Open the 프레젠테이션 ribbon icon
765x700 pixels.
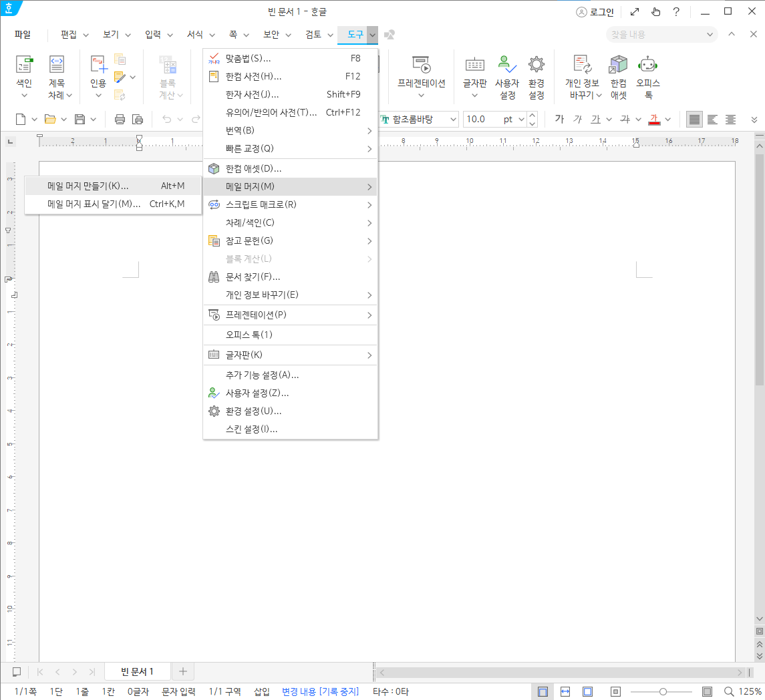421,64
